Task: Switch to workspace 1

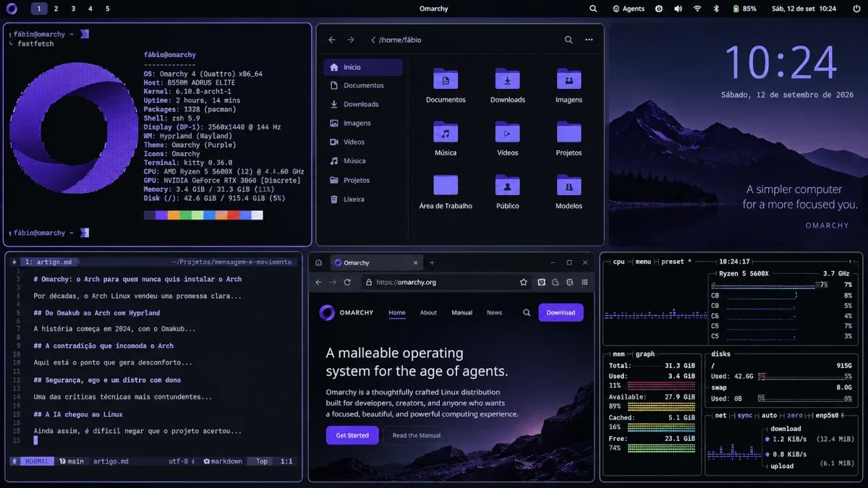Action: tap(40, 9)
